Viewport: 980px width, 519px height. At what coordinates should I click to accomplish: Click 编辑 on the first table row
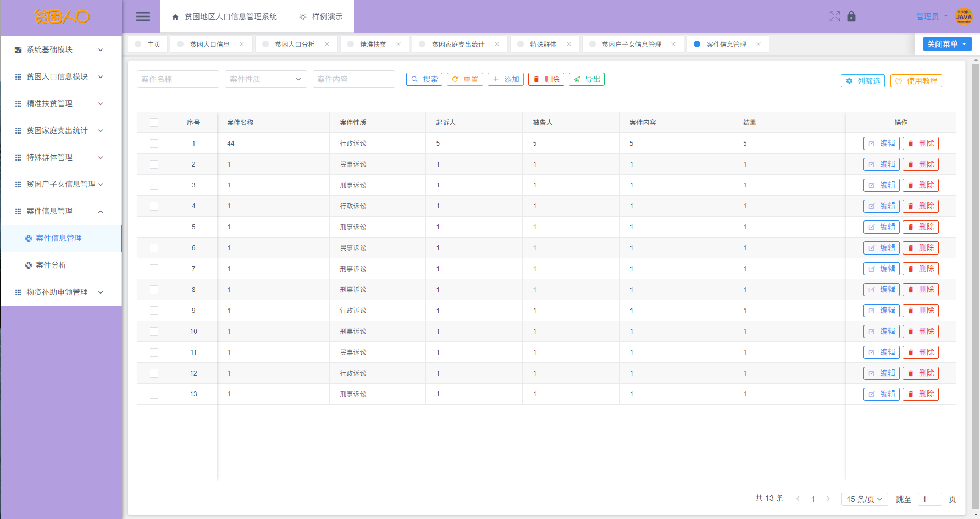click(881, 143)
